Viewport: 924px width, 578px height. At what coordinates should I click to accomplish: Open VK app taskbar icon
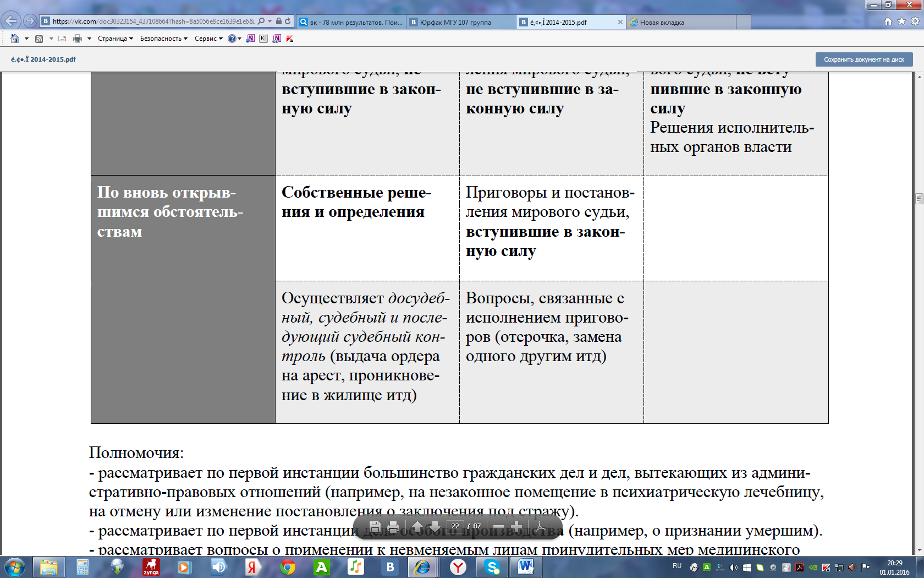pos(389,567)
